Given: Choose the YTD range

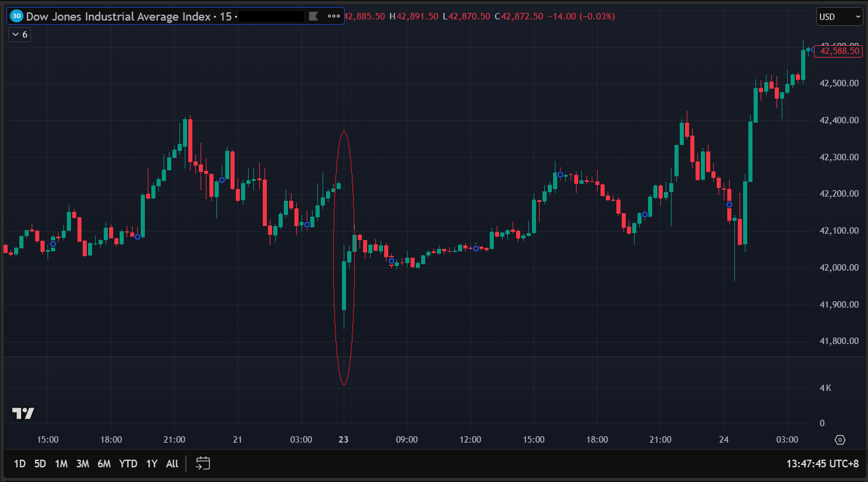Looking at the screenshot, I should point(128,464).
